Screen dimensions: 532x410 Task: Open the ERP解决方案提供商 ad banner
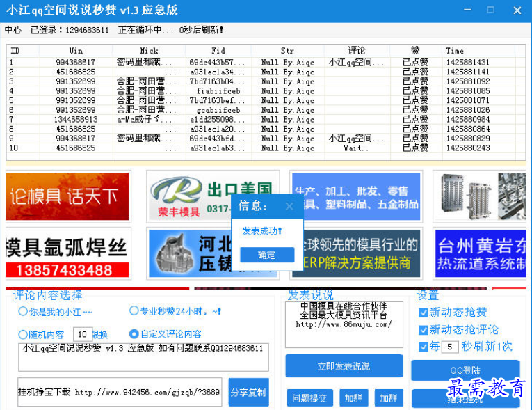click(361, 253)
